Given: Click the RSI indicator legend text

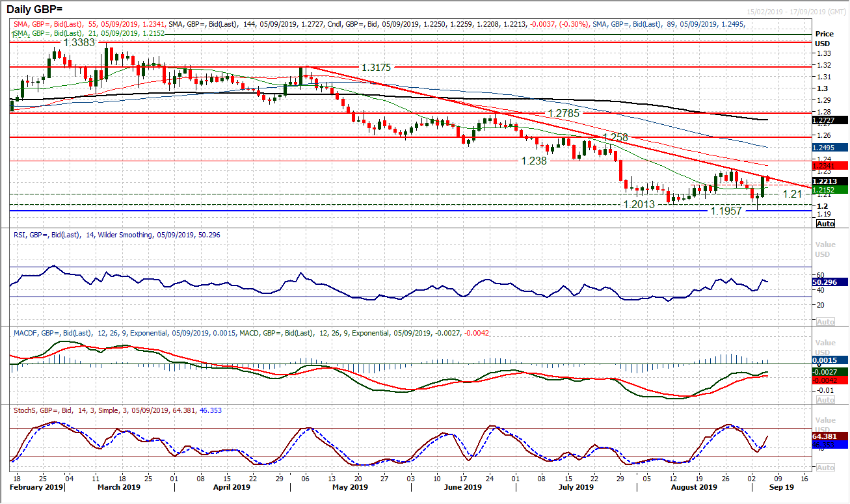Looking at the screenshot, I should click(116, 235).
